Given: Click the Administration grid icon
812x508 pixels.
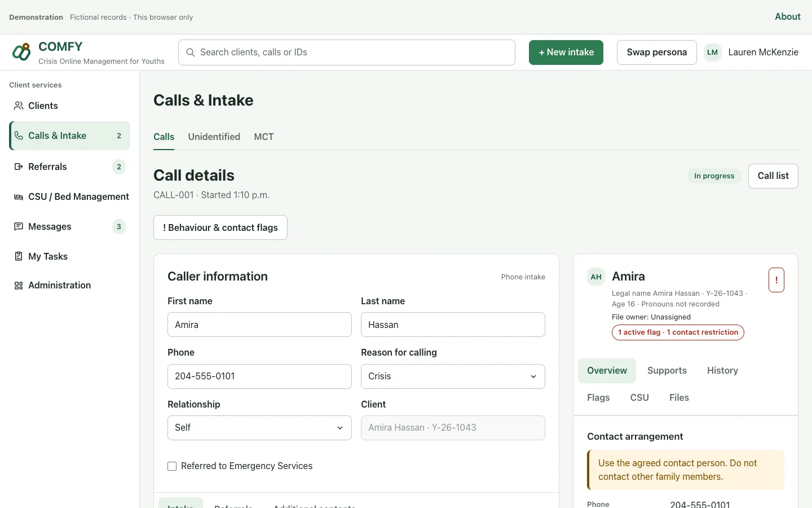Looking at the screenshot, I should point(19,286).
